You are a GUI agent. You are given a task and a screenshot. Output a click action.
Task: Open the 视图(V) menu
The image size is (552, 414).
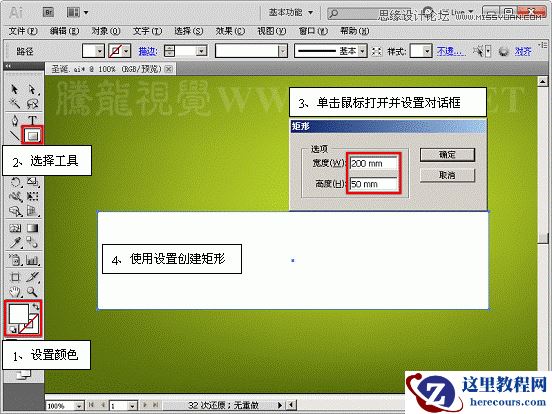click(x=271, y=31)
